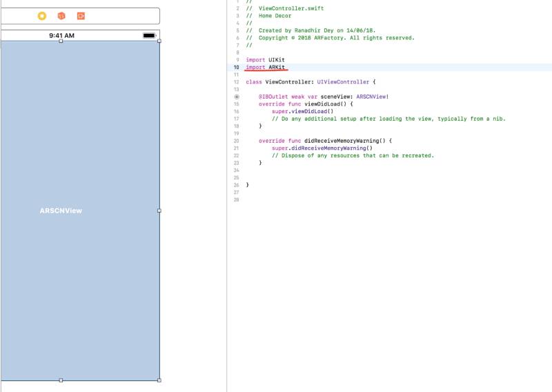Viewport: 552px width, 392px height.
Task: Click line number 20 in the gutter
Action: coord(236,141)
